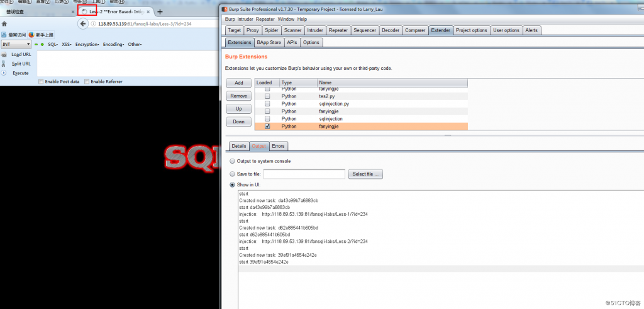Open the INT combo box in HackBar
The height and width of the screenshot is (309, 644).
click(x=16, y=45)
